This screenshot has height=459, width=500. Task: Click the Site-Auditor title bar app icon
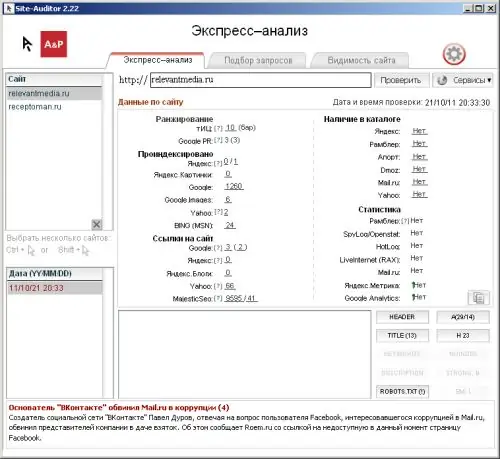click(9, 8)
